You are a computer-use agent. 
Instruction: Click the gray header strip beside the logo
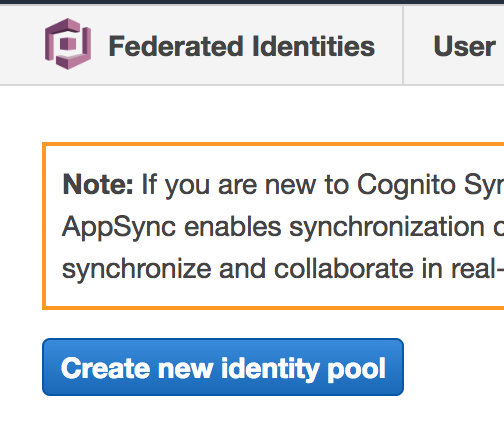point(20,45)
